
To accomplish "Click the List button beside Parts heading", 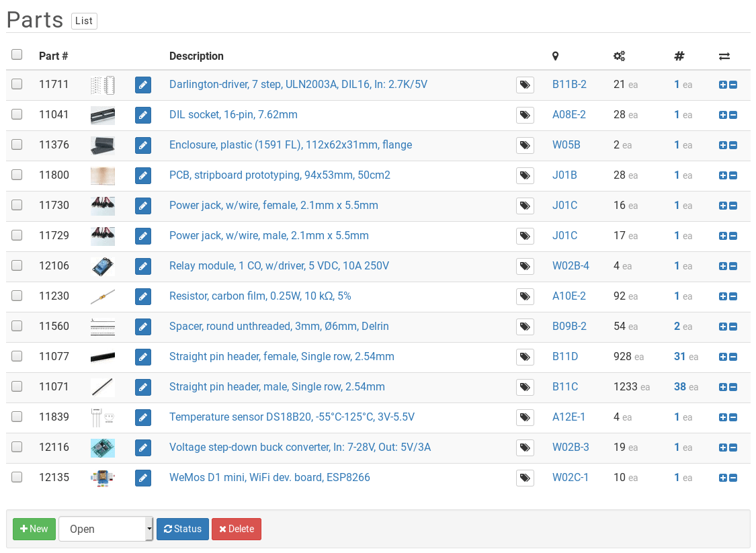I will (84, 21).
